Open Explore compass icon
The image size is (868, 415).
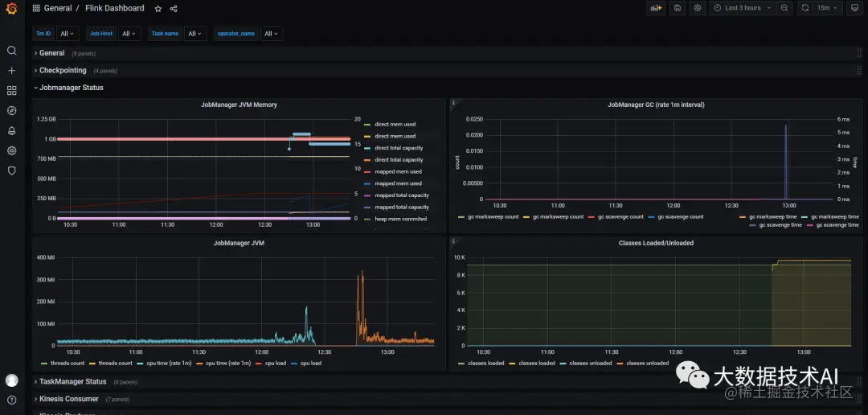point(11,110)
